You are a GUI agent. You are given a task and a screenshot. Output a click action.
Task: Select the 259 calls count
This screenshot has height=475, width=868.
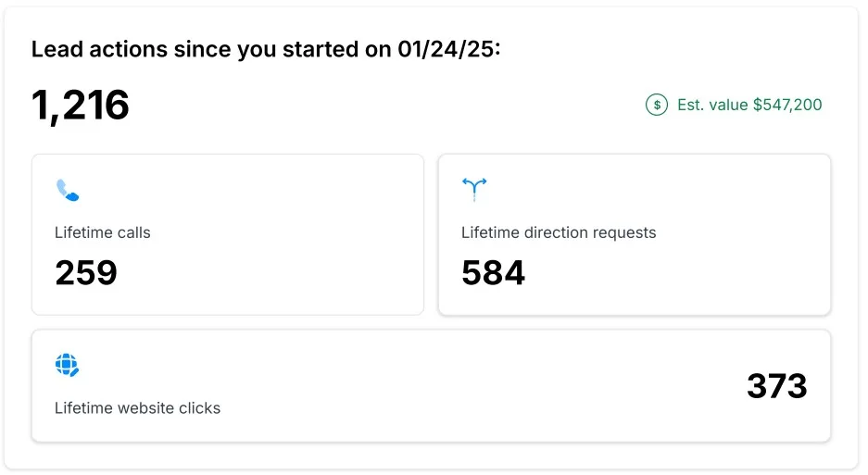click(x=86, y=273)
